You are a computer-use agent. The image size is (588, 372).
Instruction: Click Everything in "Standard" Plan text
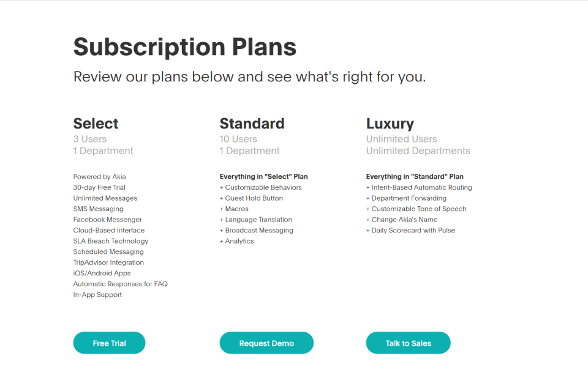[x=415, y=177]
